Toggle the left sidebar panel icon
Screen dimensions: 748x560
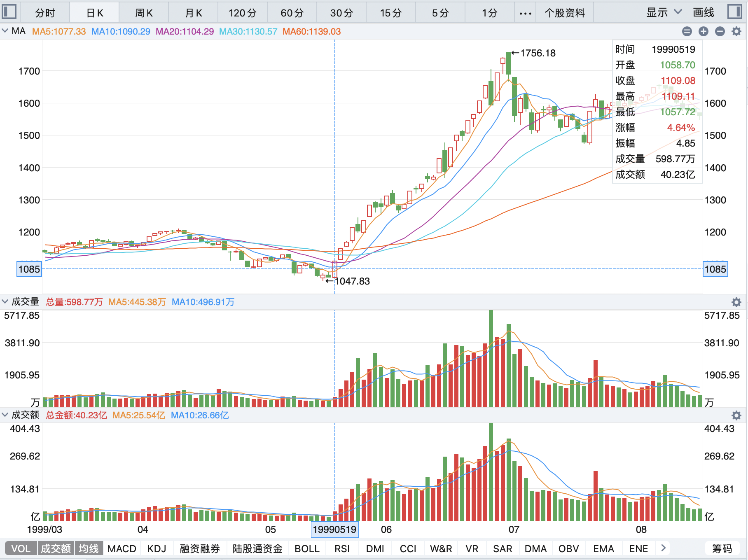coord(9,12)
